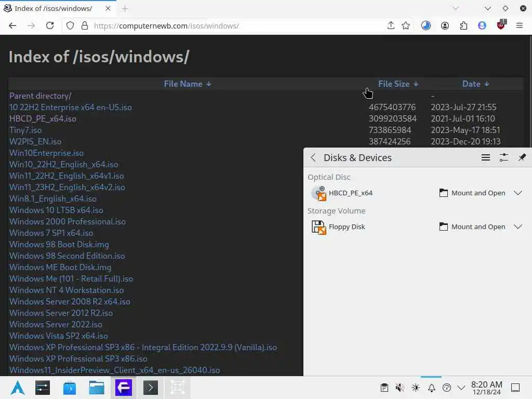This screenshot has width=532, height=399.
Task: Open the terminal from taskbar
Action: 151,388
